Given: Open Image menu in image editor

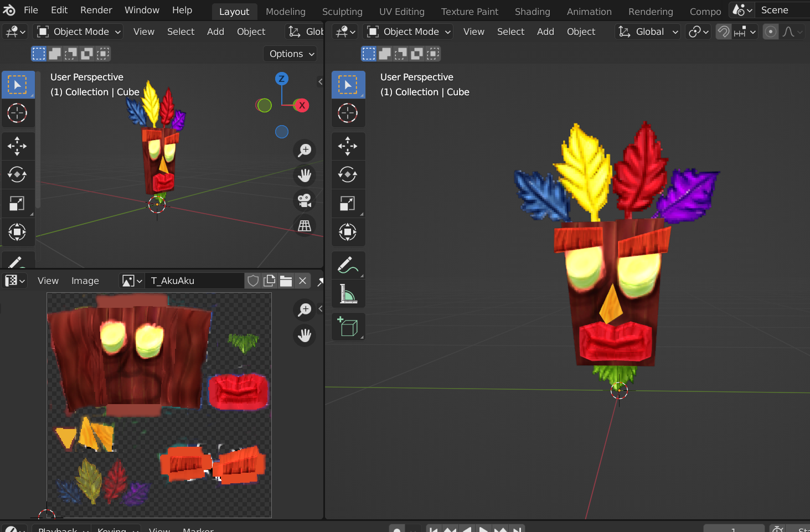Looking at the screenshot, I should (85, 281).
